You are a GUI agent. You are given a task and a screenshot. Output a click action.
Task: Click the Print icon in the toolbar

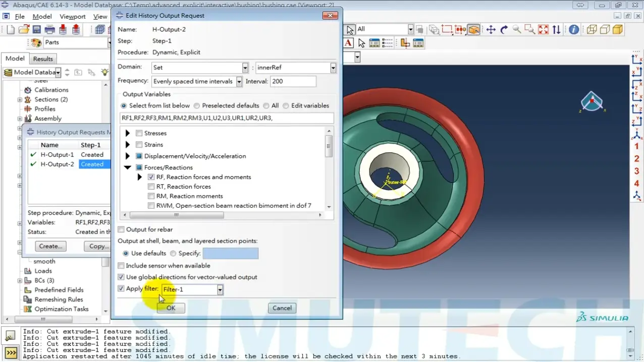(x=49, y=30)
